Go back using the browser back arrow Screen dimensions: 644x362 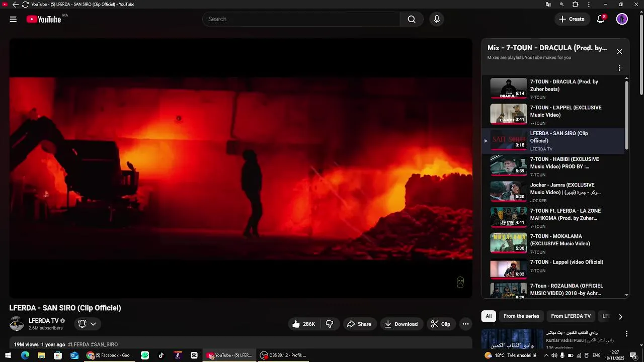(x=16, y=5)
